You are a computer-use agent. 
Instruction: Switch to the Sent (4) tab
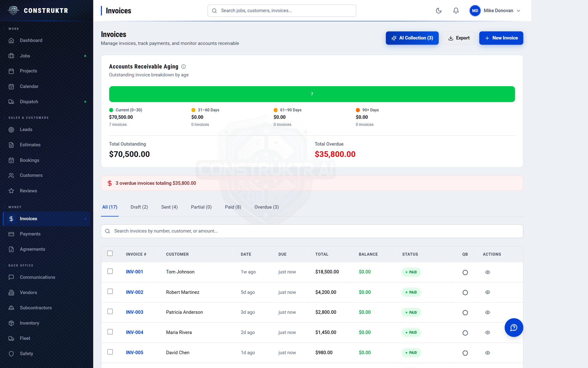click(x=169, y=207)
